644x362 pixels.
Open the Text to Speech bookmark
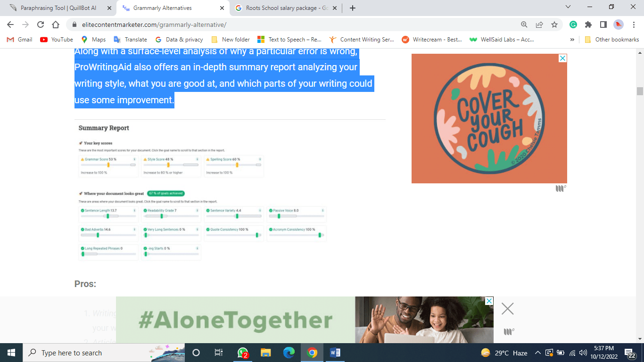pyautogui.click(x=289, y=40)
